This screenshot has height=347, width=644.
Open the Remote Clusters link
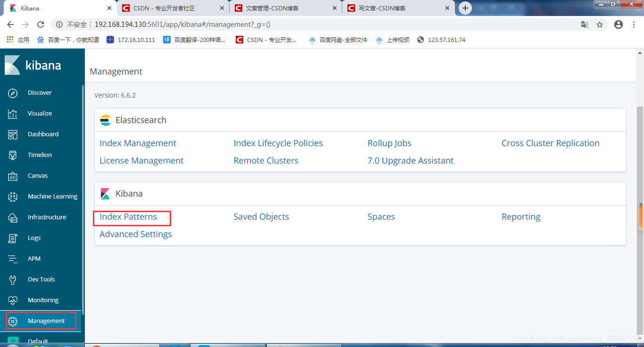(266, 161)
